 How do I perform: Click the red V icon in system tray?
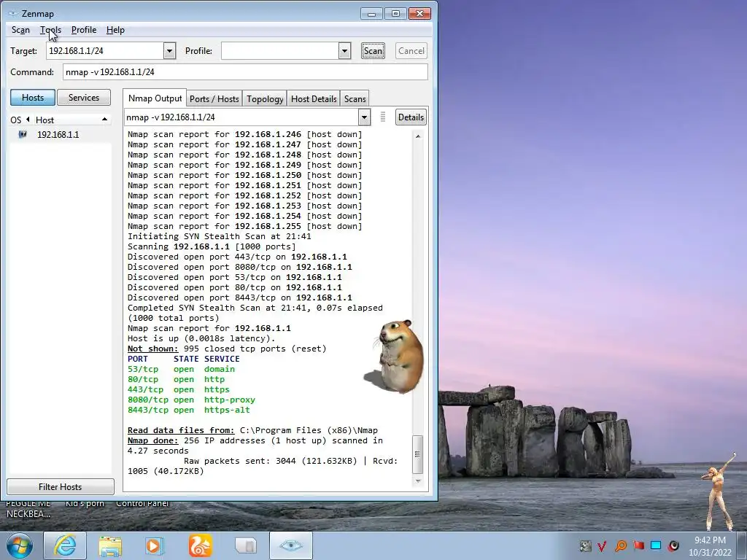click(x=602, y=546)
